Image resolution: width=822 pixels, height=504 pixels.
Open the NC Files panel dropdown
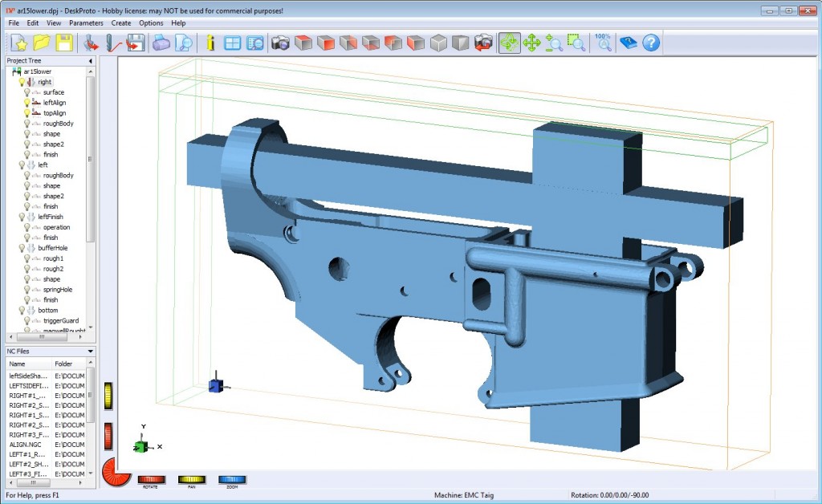91,351
